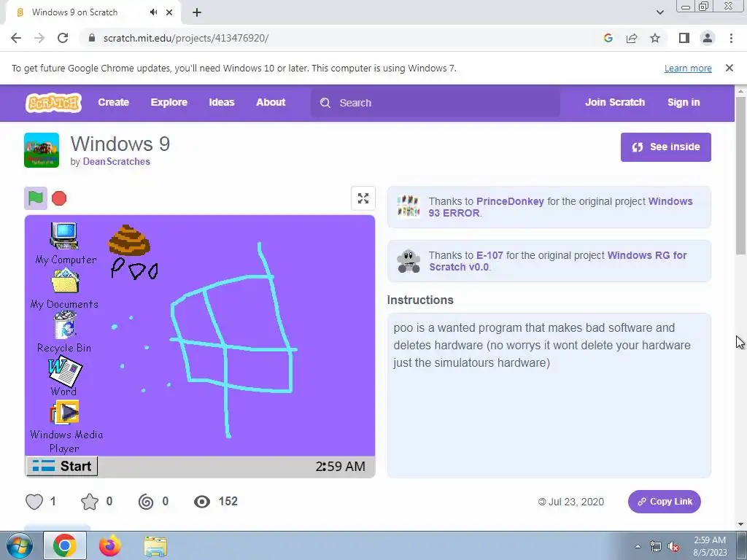Open Chrome three-dot menu

coord(731,38)
